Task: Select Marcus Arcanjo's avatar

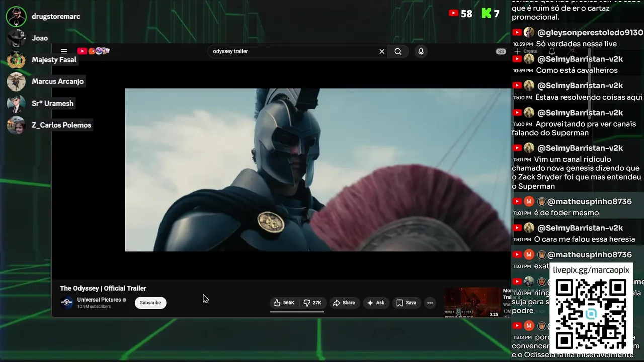Action: click(16, 81)
